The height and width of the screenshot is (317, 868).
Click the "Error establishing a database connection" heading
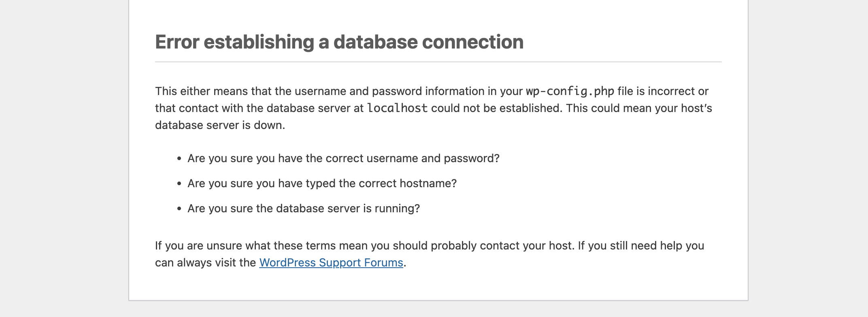coord(339,42)
